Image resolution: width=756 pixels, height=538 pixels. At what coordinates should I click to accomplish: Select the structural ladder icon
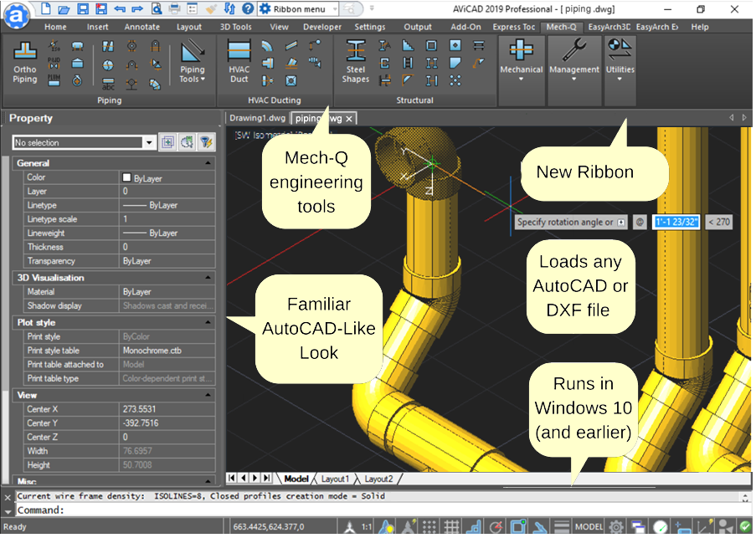tap(408, 63)
